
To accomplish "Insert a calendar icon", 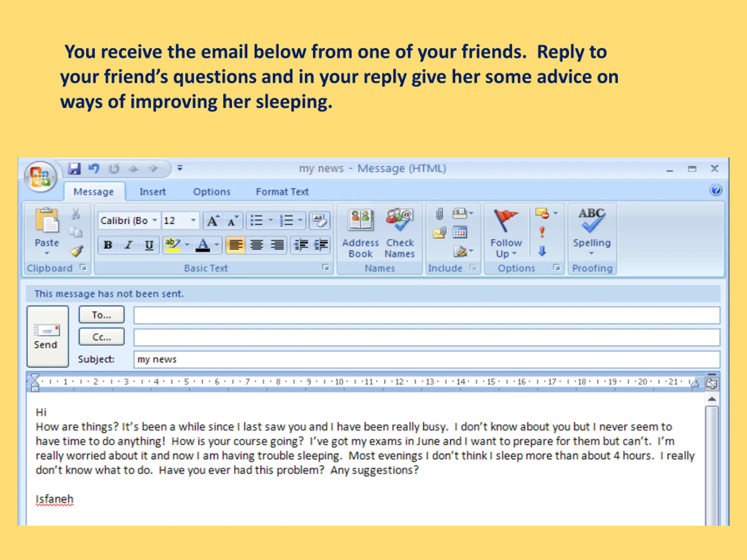I will 460,232.
